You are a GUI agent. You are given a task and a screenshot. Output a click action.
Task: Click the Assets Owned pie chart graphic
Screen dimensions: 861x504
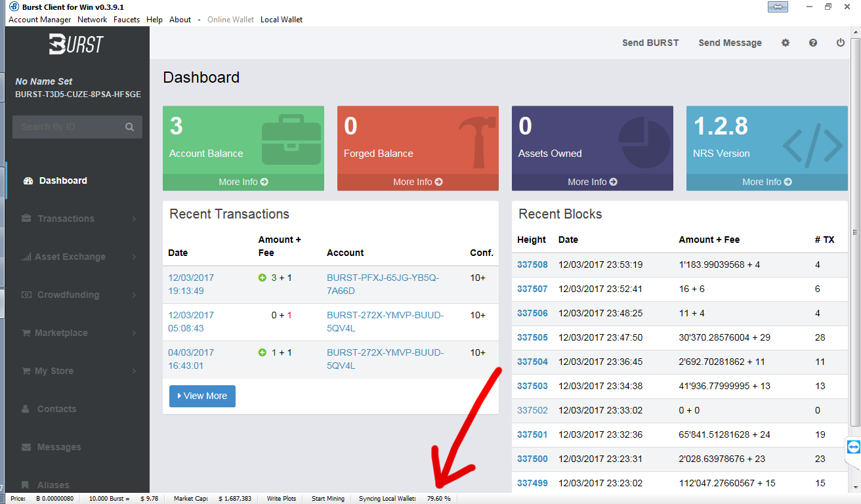[x=644, y=142]
